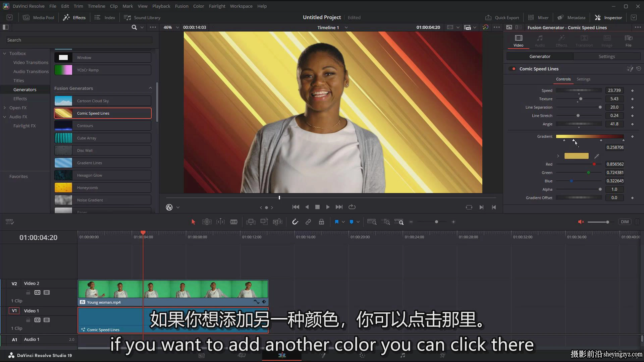
Task: Click the Overwrite Clip icon
Action: [264, 222]
